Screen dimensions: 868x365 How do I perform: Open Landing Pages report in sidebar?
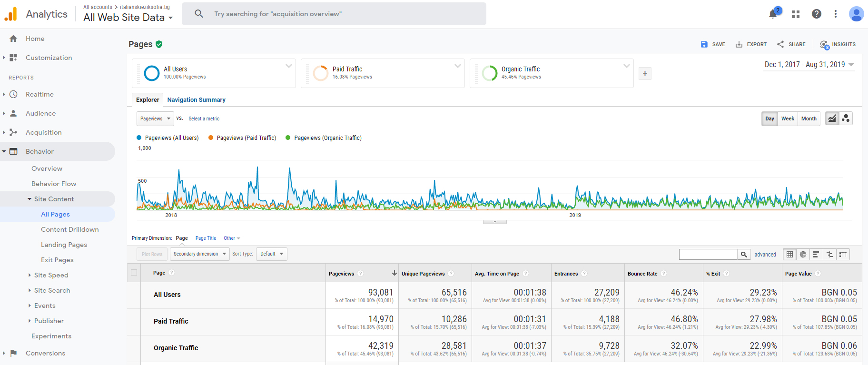click(x=64, y=245)
